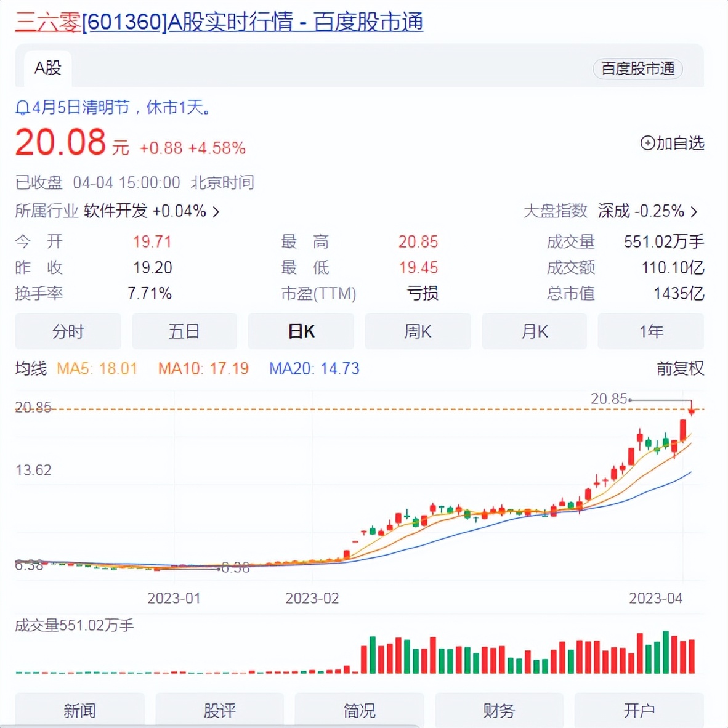The width and height of the screenshot is (728, 728).
Task: Switch to the 分时 intraday chart
Action: pos(68,331)
